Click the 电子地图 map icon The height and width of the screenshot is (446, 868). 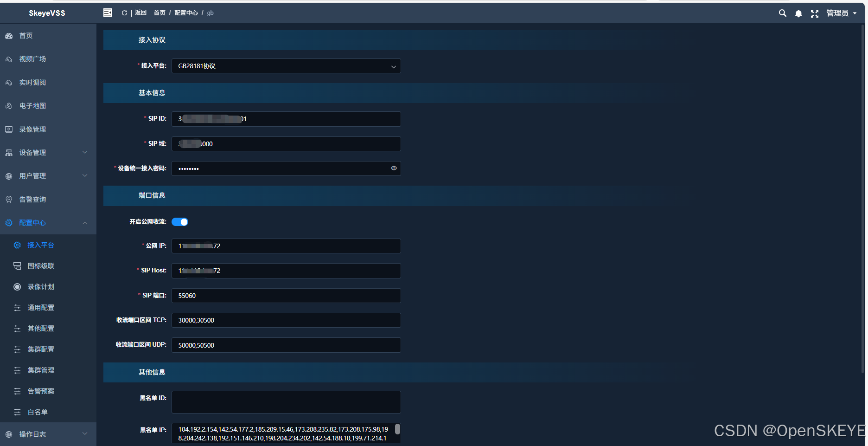point(9,106)
